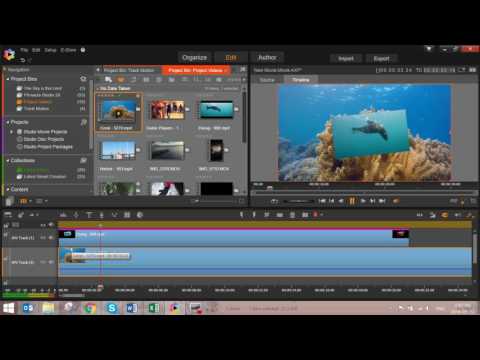Viewport: 480px width, 360px height.
Task: Expand the Content section
Action: pyautogui.click(x=8, y=189)
